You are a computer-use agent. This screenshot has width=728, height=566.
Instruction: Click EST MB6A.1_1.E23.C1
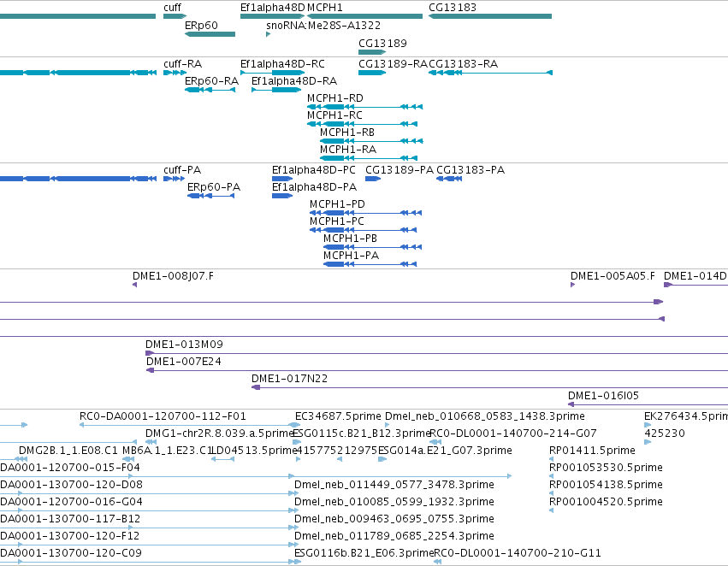click(167, 451)
